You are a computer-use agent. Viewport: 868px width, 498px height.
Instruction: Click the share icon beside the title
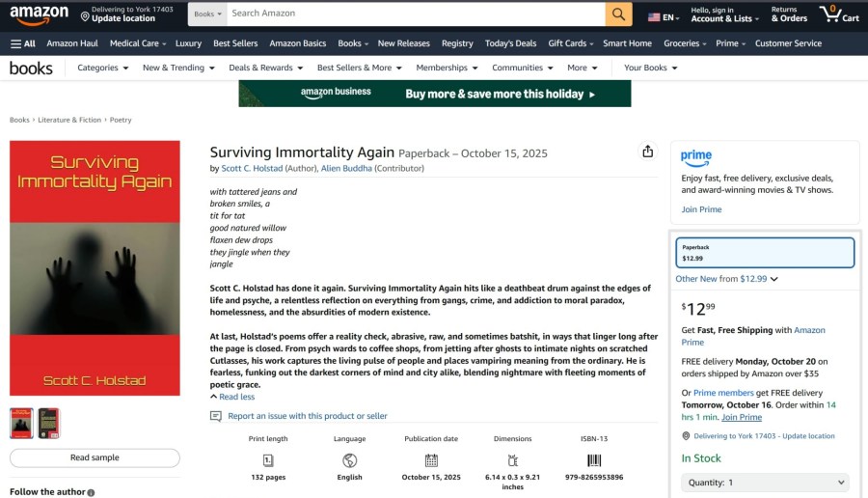tap(648, 152)
